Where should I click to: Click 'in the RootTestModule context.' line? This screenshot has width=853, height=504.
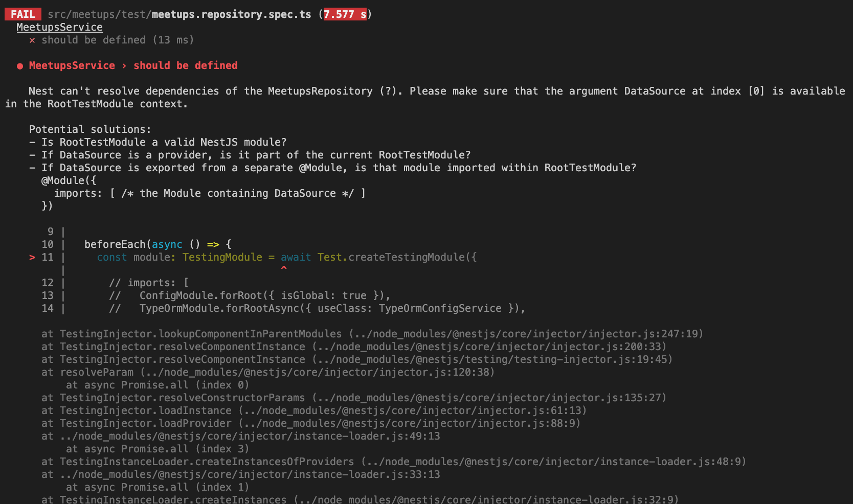[97, 104]
